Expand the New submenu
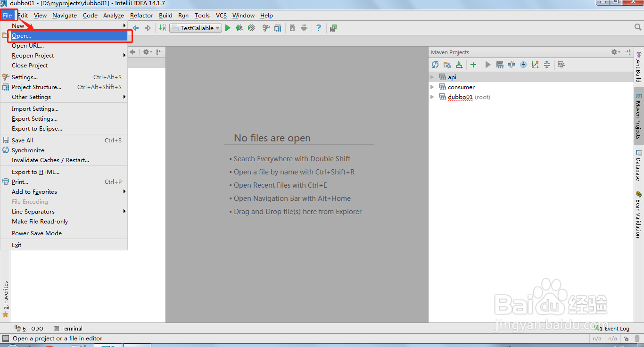 [64, 26]
